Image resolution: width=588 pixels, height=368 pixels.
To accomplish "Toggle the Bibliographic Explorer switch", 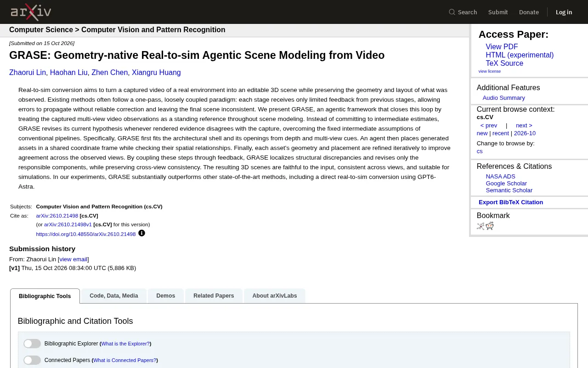I will [32, 344].
